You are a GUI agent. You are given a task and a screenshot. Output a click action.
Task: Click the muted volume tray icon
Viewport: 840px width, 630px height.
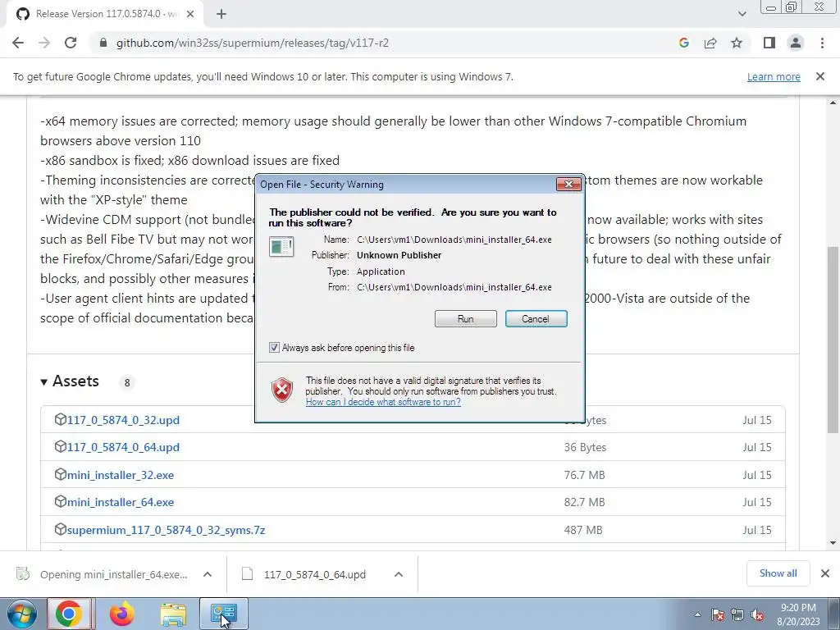(757, 614)
